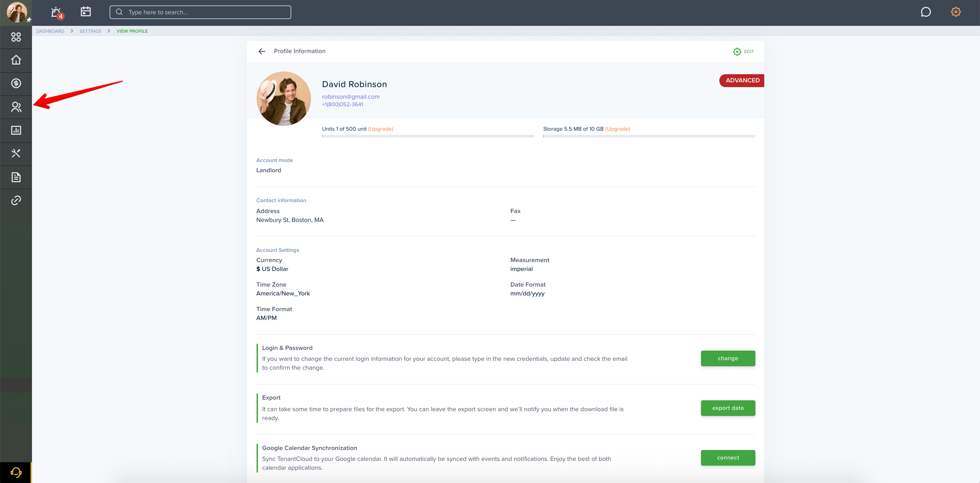Open the orange settings gear icon

[955, 12]
